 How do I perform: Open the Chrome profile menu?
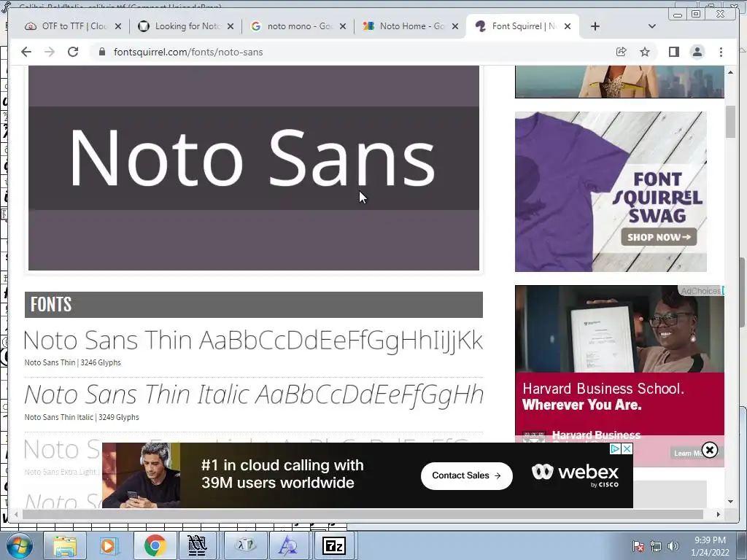pyautogui.click(x=697, y=52)
